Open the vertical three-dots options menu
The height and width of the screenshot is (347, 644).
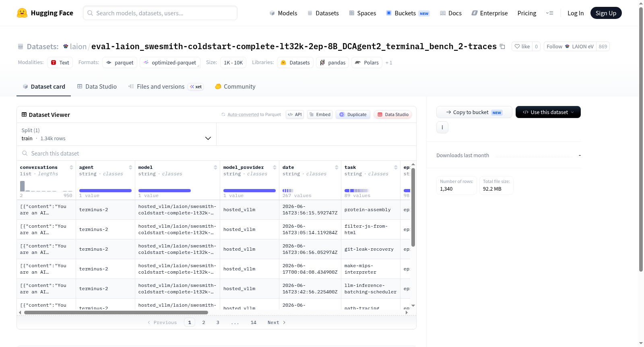coord(442,127)
